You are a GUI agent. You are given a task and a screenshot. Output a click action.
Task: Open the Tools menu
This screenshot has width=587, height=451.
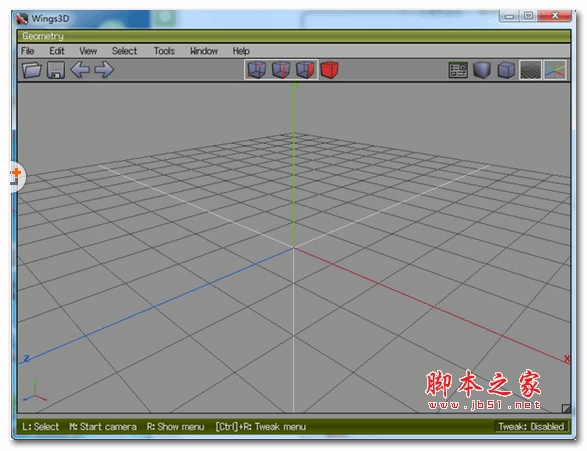point(164,51)
